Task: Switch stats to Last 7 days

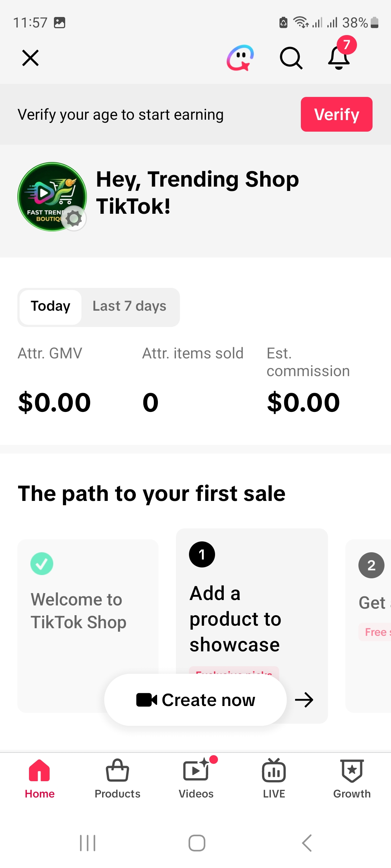Action: [x=129, y=307]
